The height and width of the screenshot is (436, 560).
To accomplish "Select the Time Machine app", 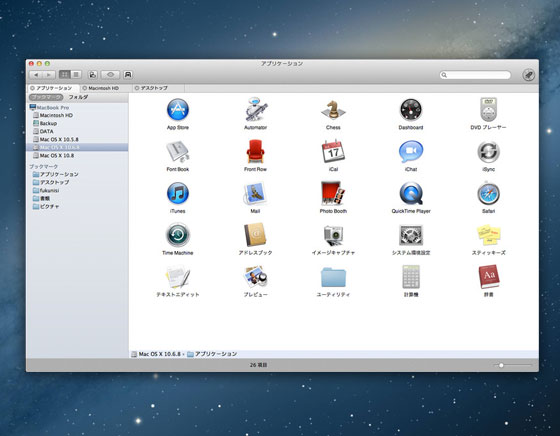I will 178,235.
